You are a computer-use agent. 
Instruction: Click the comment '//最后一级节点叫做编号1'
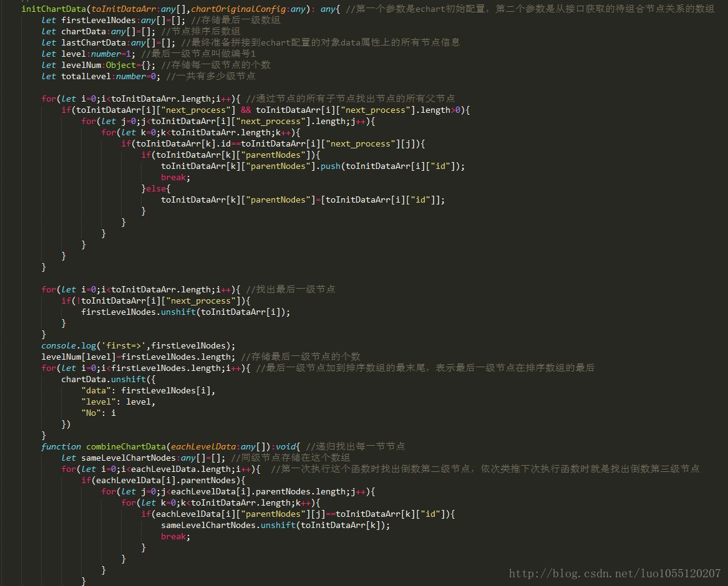coord(198,54)
